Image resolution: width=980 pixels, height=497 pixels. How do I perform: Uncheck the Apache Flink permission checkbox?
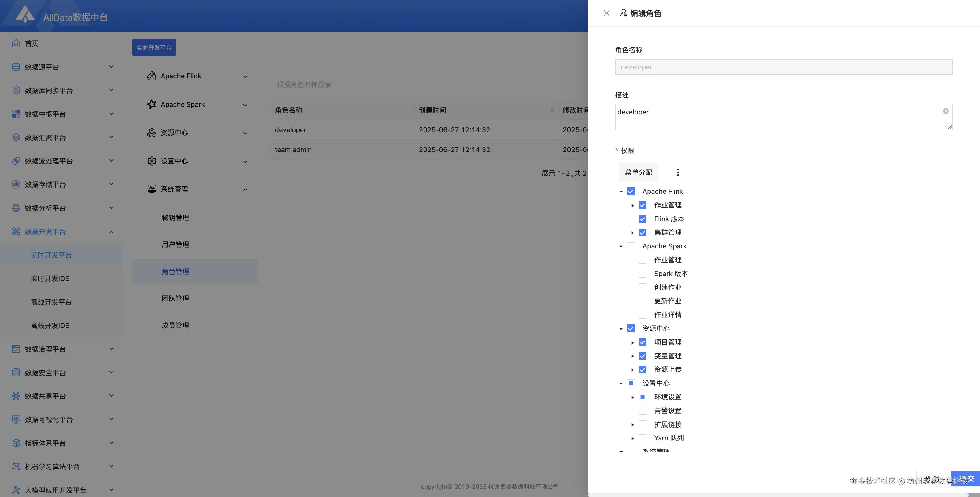pyautogui.click(x=631, y=191)
